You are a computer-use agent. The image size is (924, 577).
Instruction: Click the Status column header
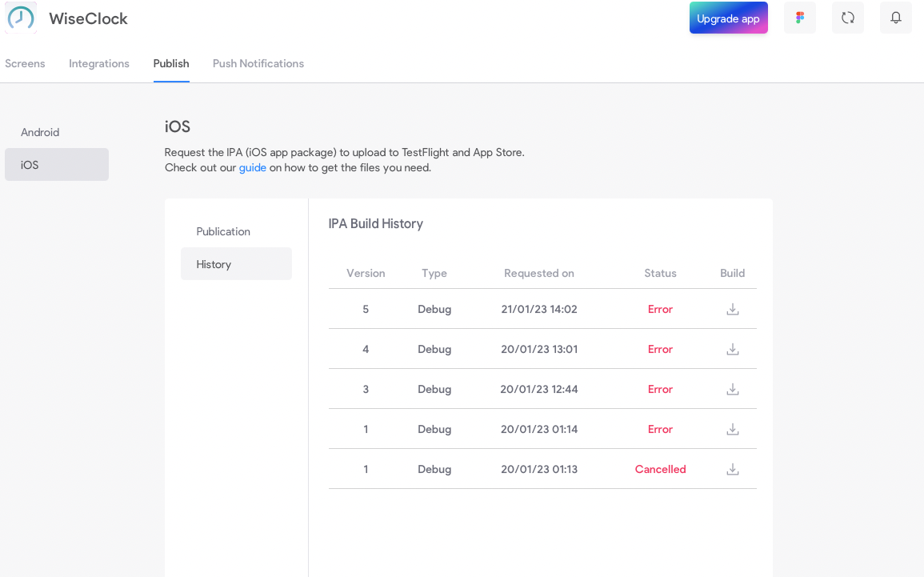(x=660, y=274)
